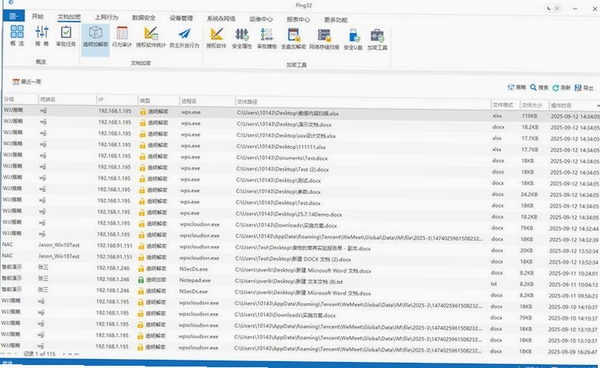Open 安全U盘 secure USB tool

click(353, 39)
